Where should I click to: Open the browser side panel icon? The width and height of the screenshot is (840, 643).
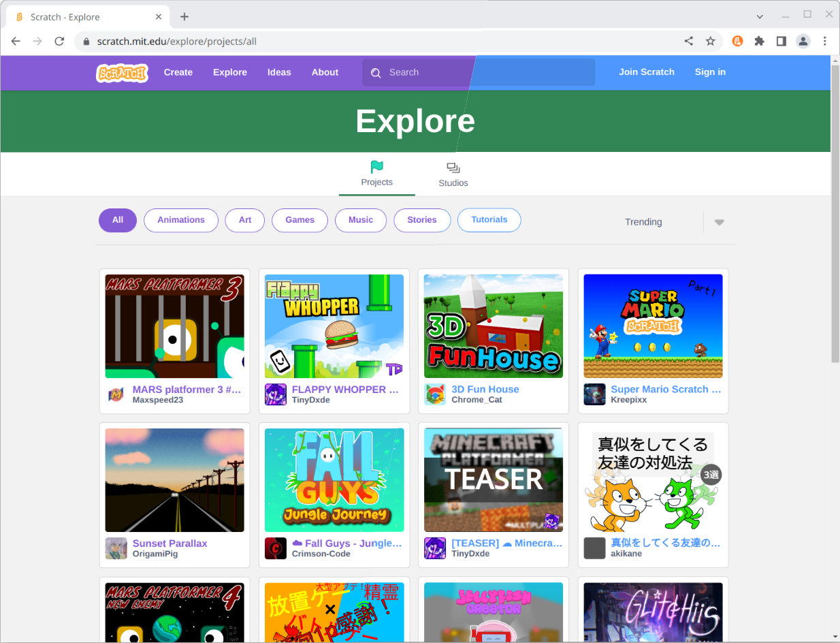click(x=781, y=41)
